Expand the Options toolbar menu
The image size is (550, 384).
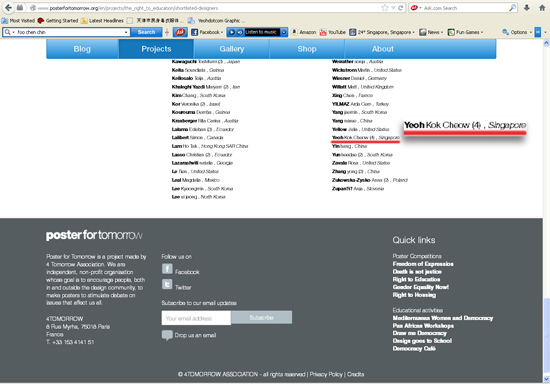click(x=517, y=32)
